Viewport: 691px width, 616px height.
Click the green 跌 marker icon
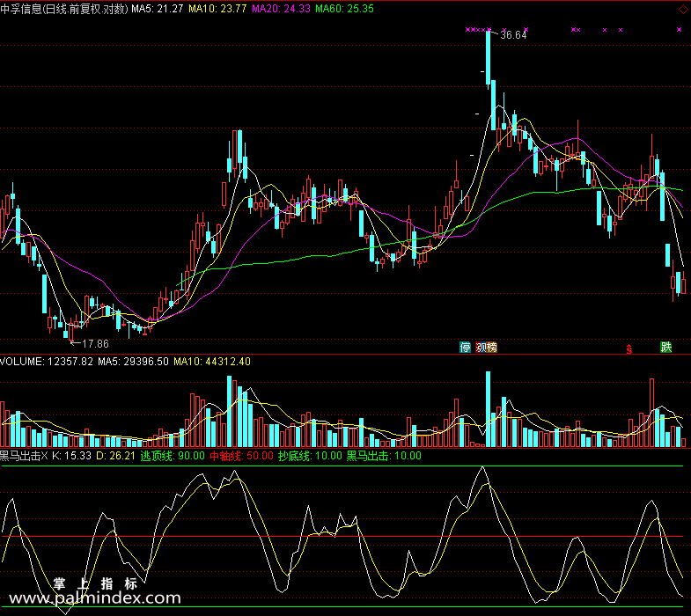point(665,348)
